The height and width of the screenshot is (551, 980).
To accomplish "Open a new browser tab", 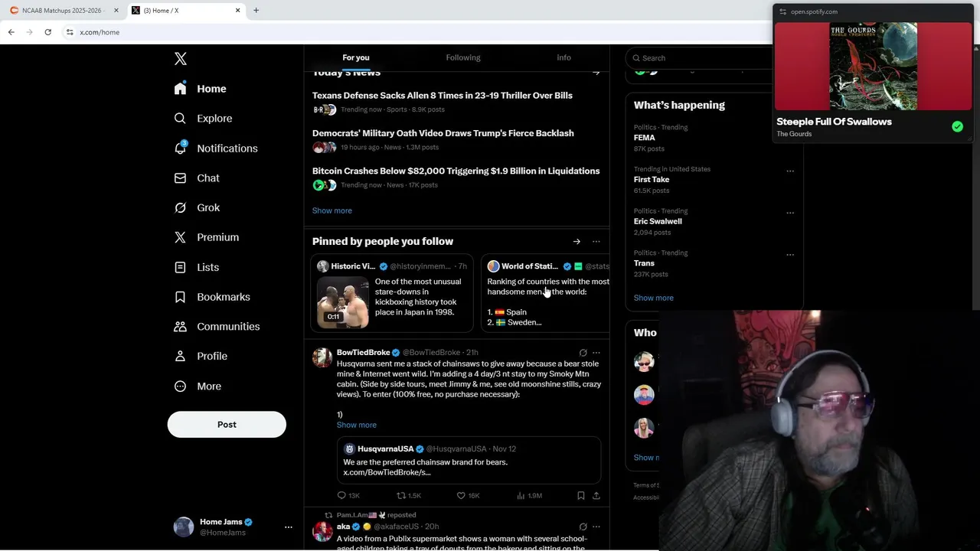I will (x=256, y=11).
